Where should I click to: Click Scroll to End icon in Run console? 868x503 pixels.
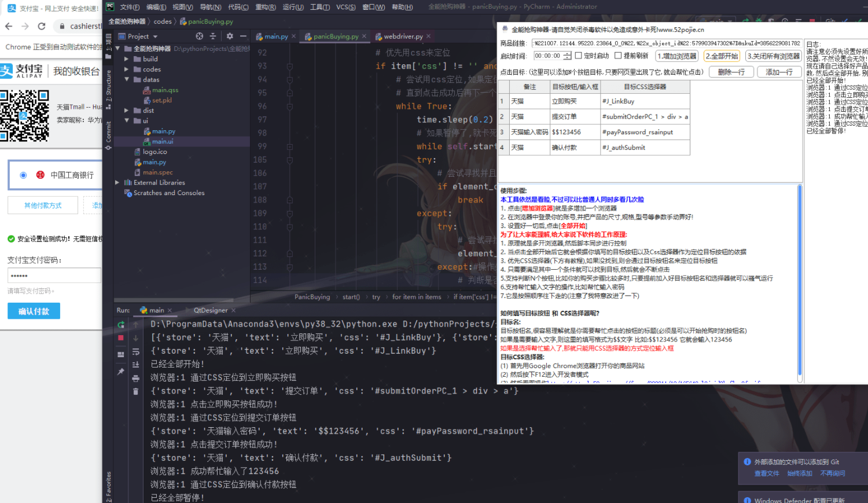click(135, 365)
